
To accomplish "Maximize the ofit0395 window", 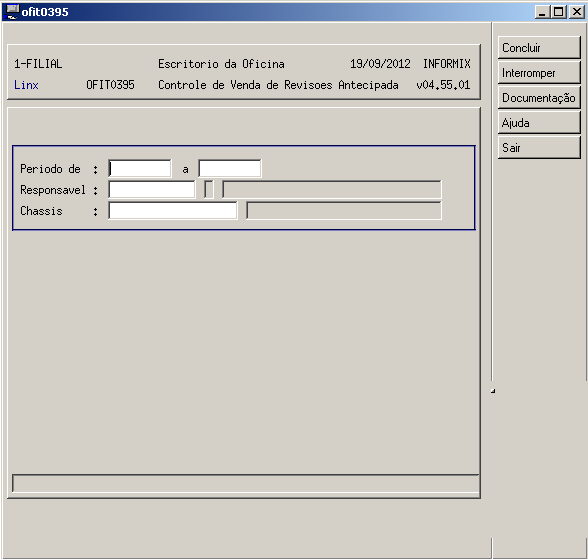I will point(558,12).
